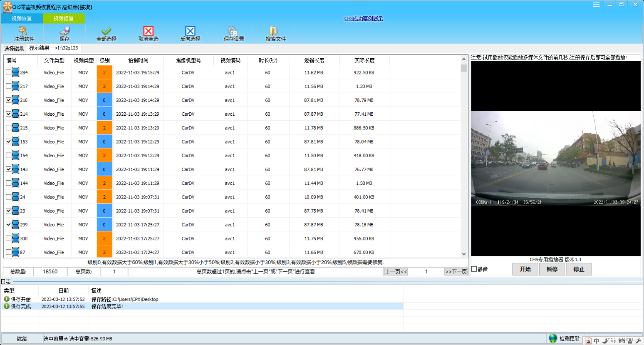Screen dimensions: 644x345
Task: Click the film icon of file 153
Action: (x=15, y=141)
